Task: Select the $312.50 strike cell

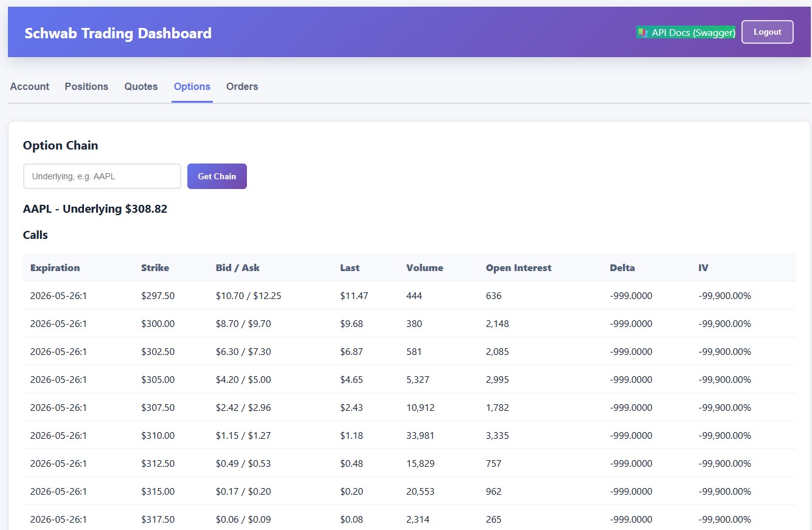Action: pyautogui.click(x=158, y=464)
